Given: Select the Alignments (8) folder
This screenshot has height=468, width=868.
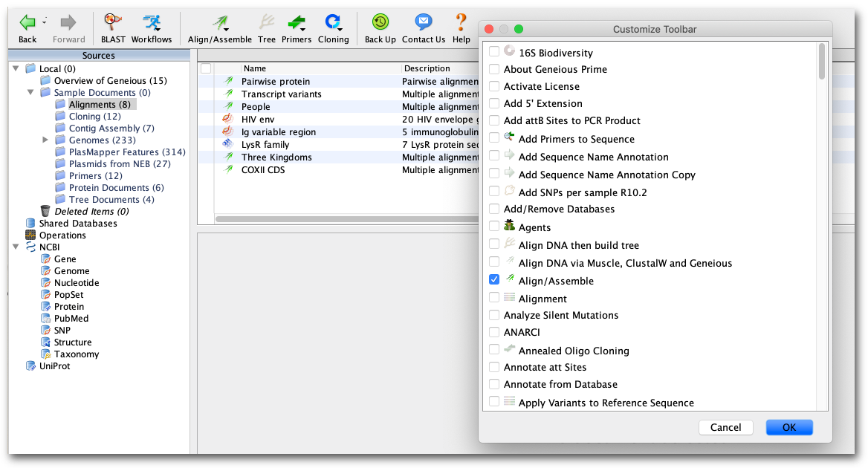Looking at the screenshot, I should pos(100,105).
